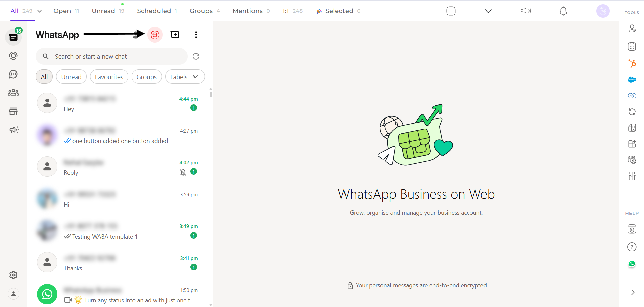Viewport: 644px width, 307px height.
Task: Open the blue link integration icon
Action: pos(632,96)
